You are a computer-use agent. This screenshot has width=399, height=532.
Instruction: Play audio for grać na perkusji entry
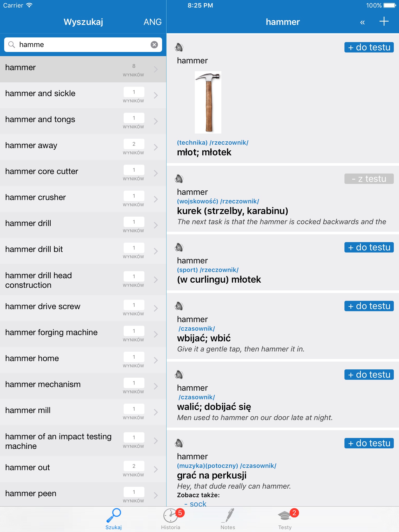[x=179, y=443]
